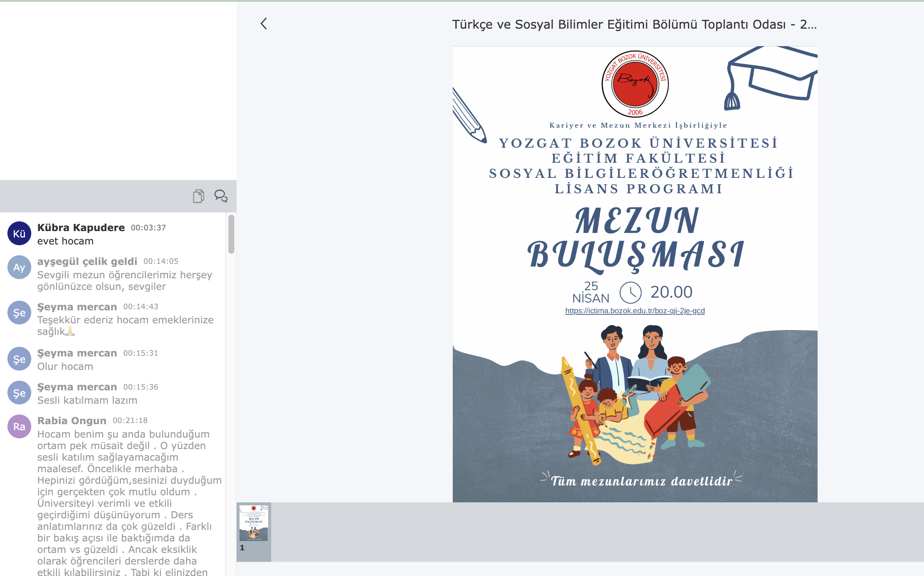This screenshot has width=924, height=576.
Task: Click Şeyma mercan name at 00:15:31
Action: (77, 353)
